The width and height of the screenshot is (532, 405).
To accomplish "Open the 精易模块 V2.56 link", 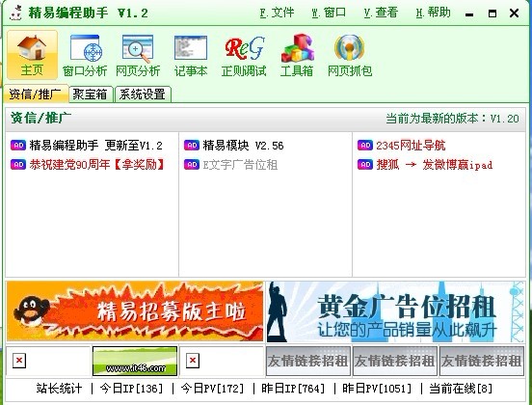I will [x=243, y=146].
